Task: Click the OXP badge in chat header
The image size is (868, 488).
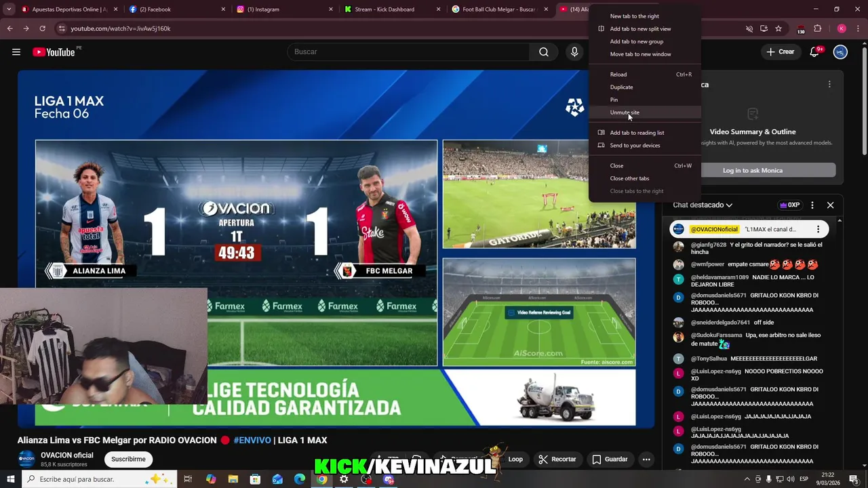Action: click(x=790, y=205)
